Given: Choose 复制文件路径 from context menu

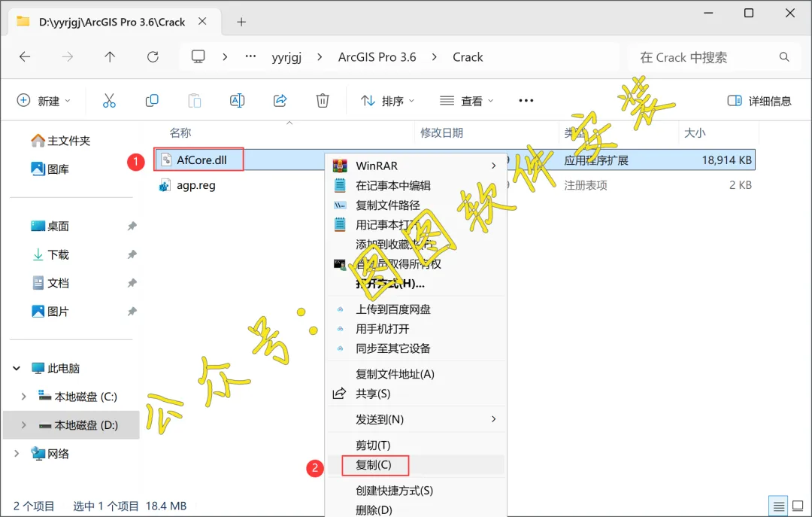Looking at the screenshot, I should click(x=416, y=205).
